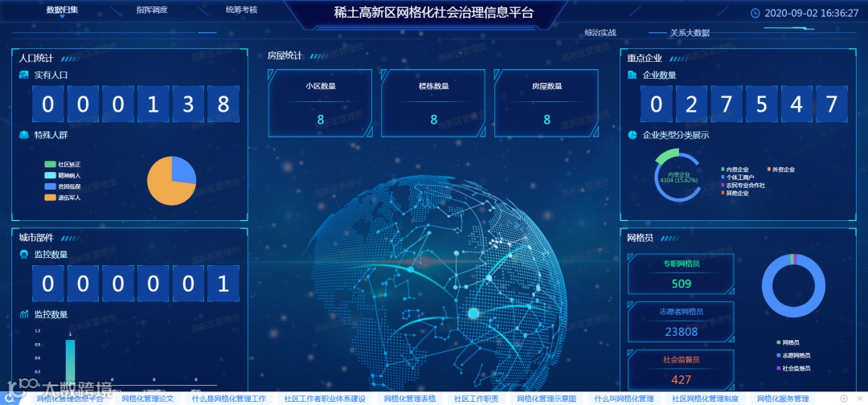Click the 内资企业 4304 (15.62%) donut label
The image size is (868, 405).
pos(678,177)
